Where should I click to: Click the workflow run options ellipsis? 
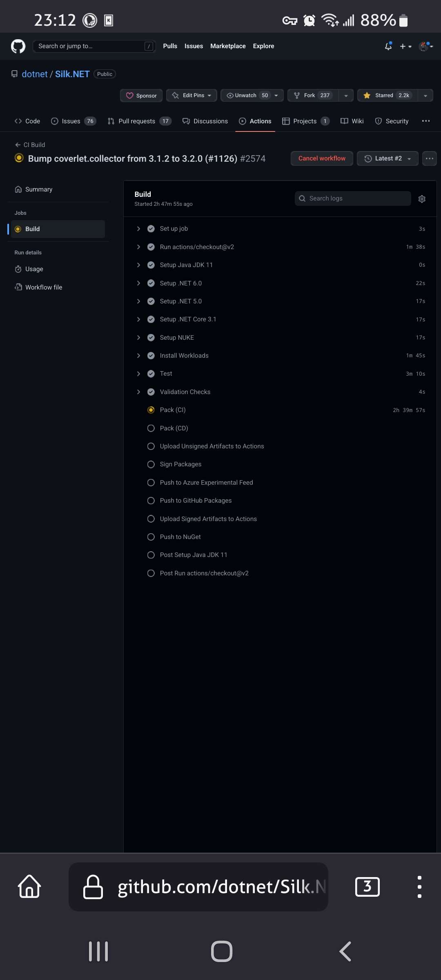click(430, 158)
